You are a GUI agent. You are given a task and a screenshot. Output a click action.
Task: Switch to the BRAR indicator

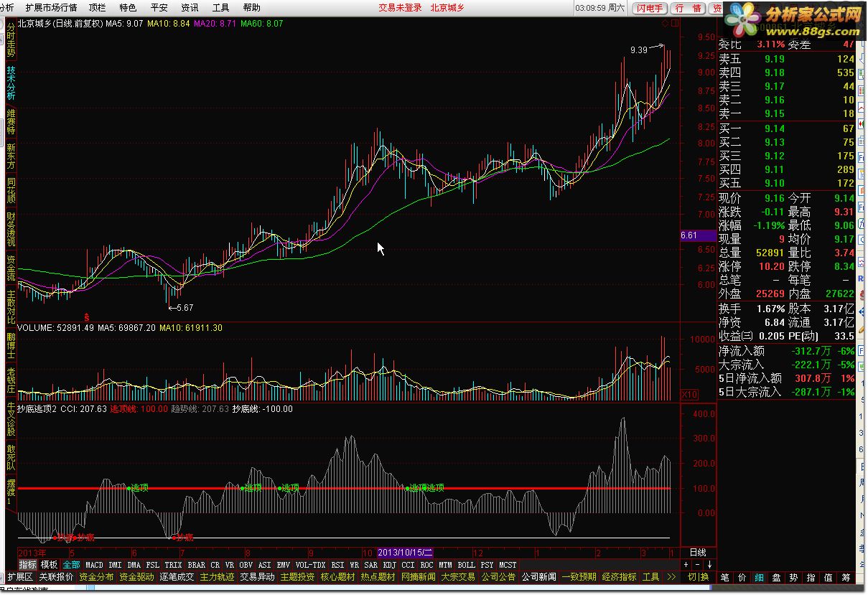[196, 565]
